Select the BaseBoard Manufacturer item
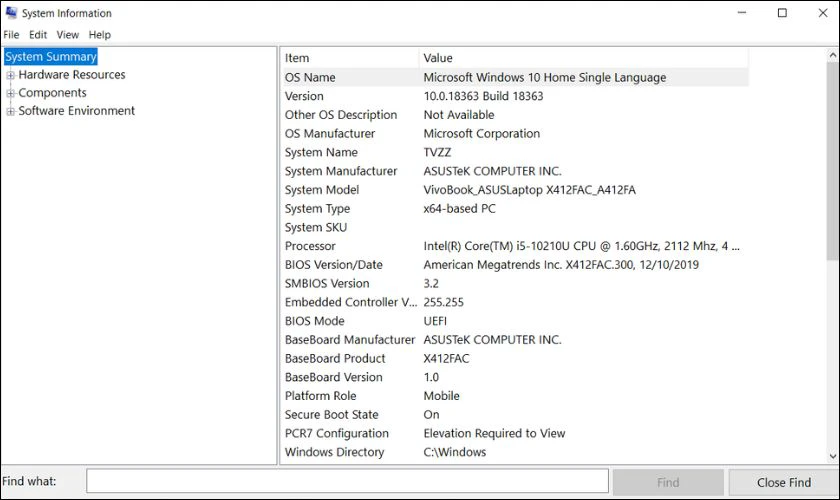The height and width of the screenshot is (500, 840). (350, 340)
